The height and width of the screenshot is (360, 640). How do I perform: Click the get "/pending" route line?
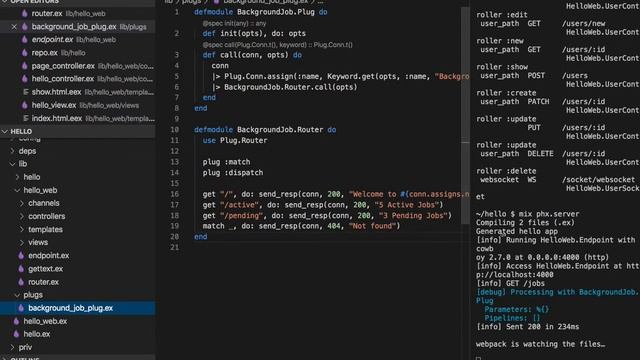tap(327, 216)
